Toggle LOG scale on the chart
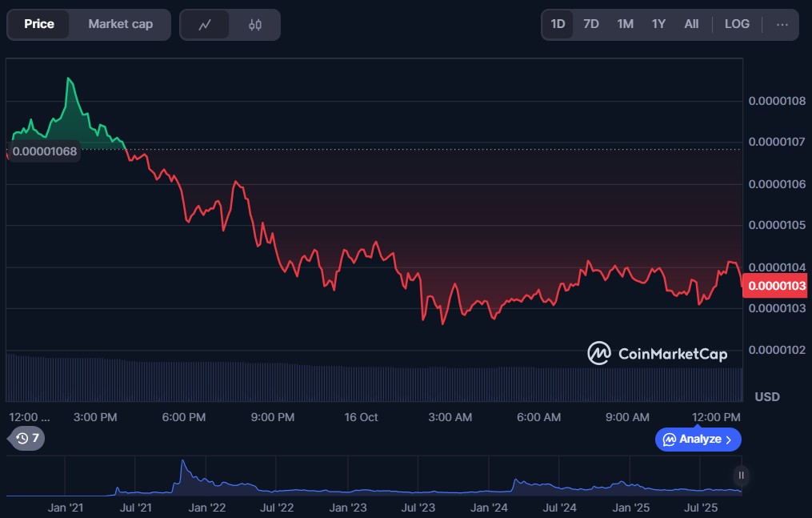 [x=737, y=24]
